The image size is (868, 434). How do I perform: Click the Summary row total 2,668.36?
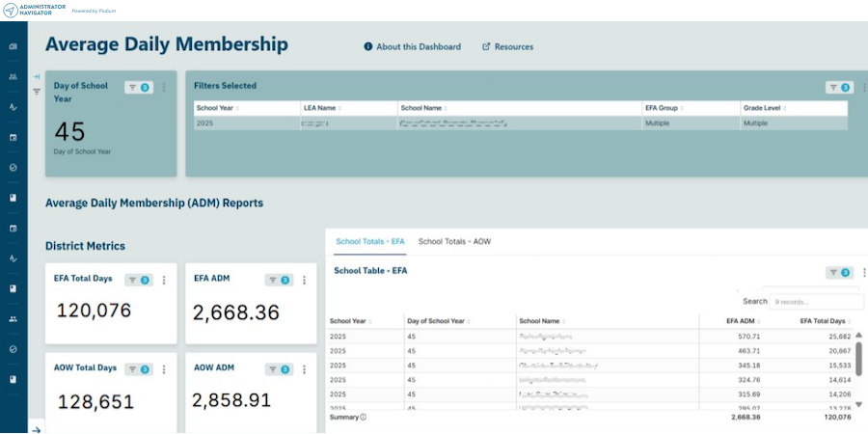pyautogui.click(x=746, y=417)
